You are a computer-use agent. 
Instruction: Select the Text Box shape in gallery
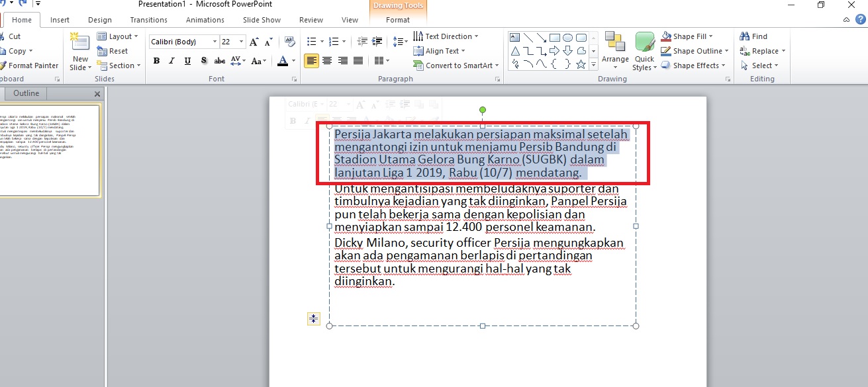[x=516, y=38]
